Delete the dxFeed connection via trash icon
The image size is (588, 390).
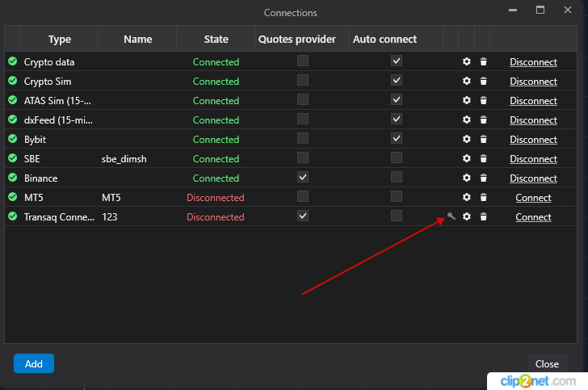pos(483,120)
